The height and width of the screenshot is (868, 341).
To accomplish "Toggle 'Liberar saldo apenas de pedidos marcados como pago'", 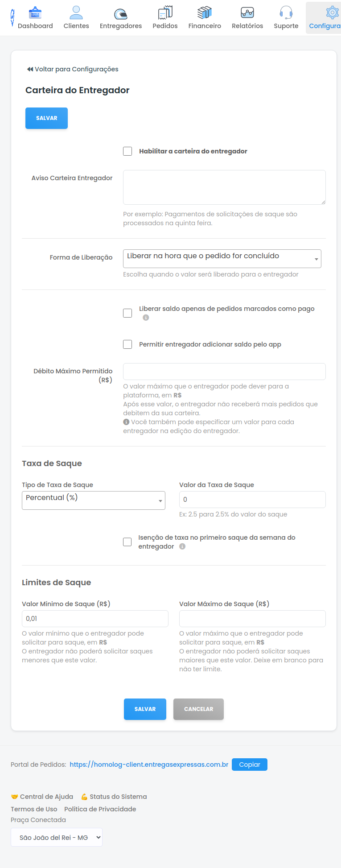I will click(127, 313).
